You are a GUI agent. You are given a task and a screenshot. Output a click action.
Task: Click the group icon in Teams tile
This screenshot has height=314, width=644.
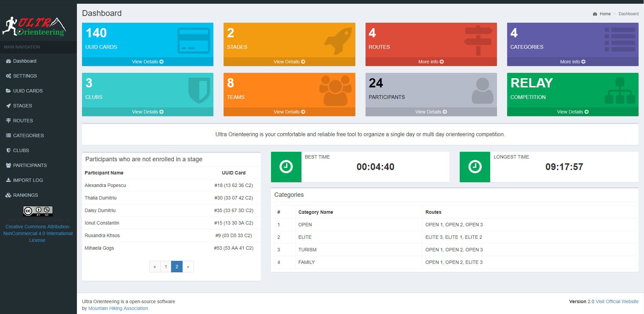point(335,90)
